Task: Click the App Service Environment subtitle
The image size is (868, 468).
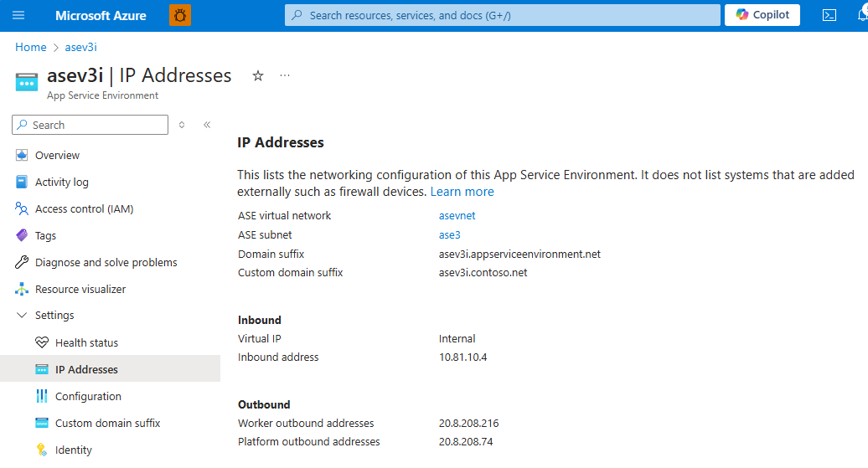Action: coord(102,95)
